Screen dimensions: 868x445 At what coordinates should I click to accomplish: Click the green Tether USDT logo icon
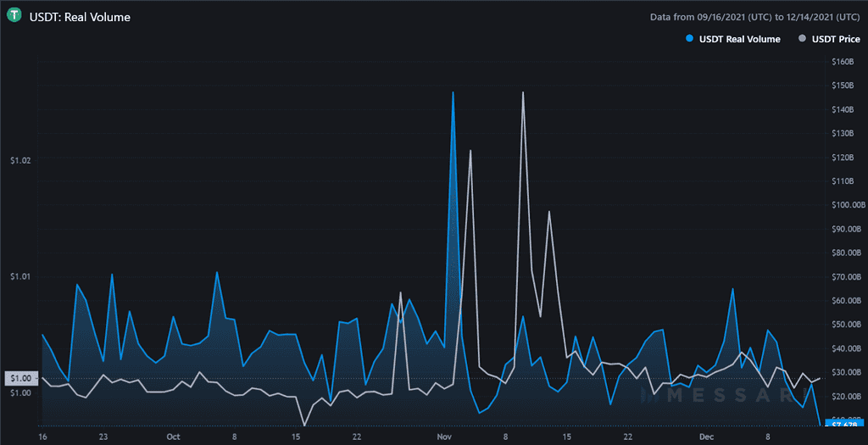click(14, 17)
